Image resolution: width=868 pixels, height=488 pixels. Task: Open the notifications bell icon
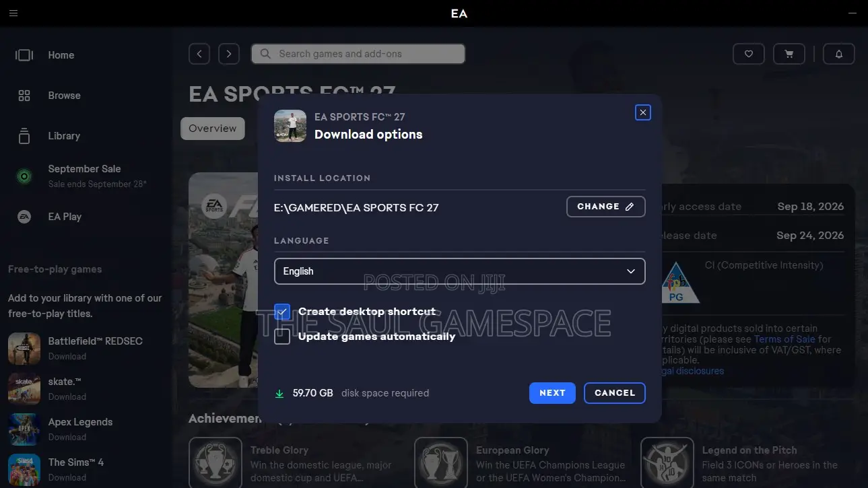839,54
